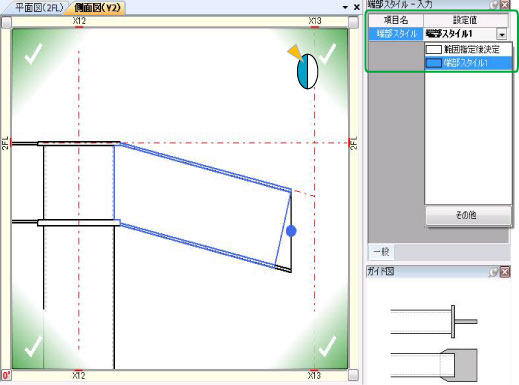The width and height of the screenshot is (519, 385).
Task: Select the 端部スタイル item name cell
Action: [x=396, y=34]
